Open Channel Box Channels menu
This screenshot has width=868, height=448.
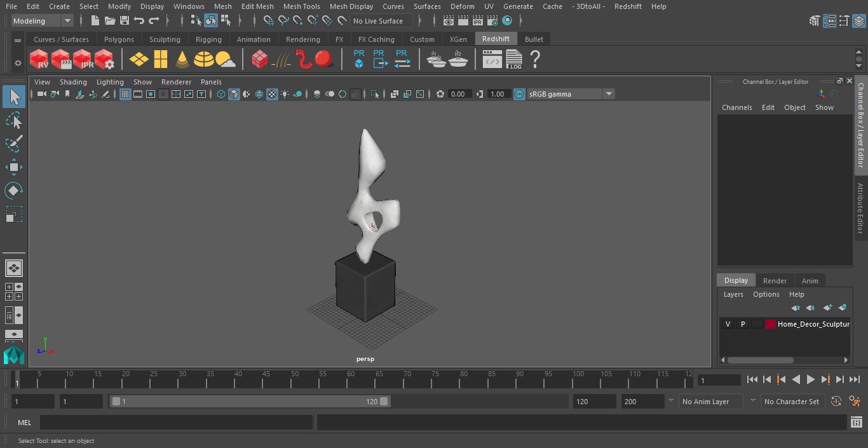click(736, 107)
